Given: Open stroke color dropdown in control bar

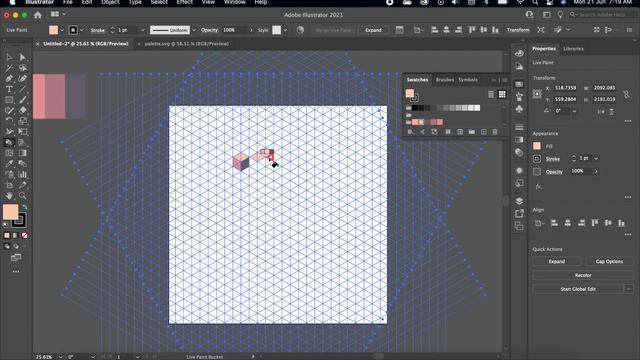Looking at the screenshot, I should click(82, 30).
